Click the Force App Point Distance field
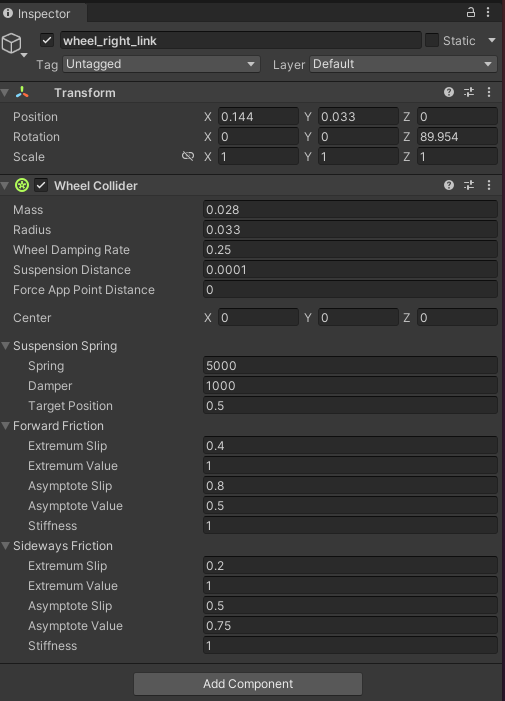 pyautogui.click(x=350, y=289)
